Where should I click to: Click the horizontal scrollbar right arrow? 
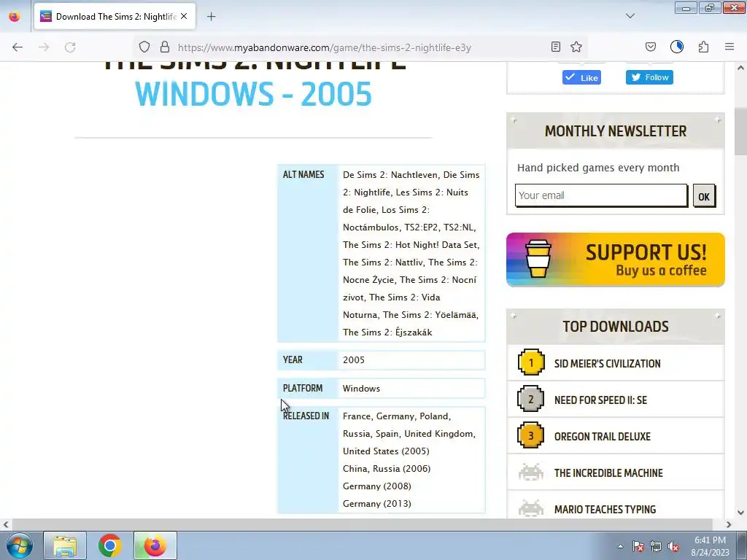pyautogui.click(x=729, y=524)
